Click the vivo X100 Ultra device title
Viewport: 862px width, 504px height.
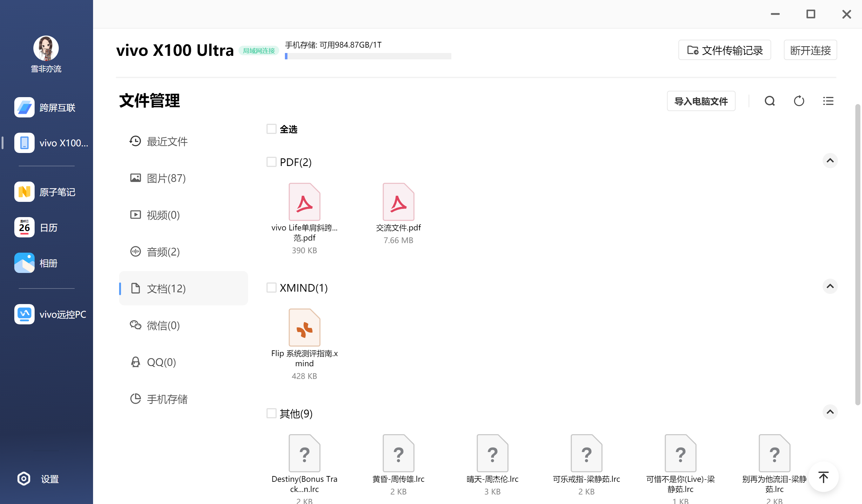coord(175,50)
